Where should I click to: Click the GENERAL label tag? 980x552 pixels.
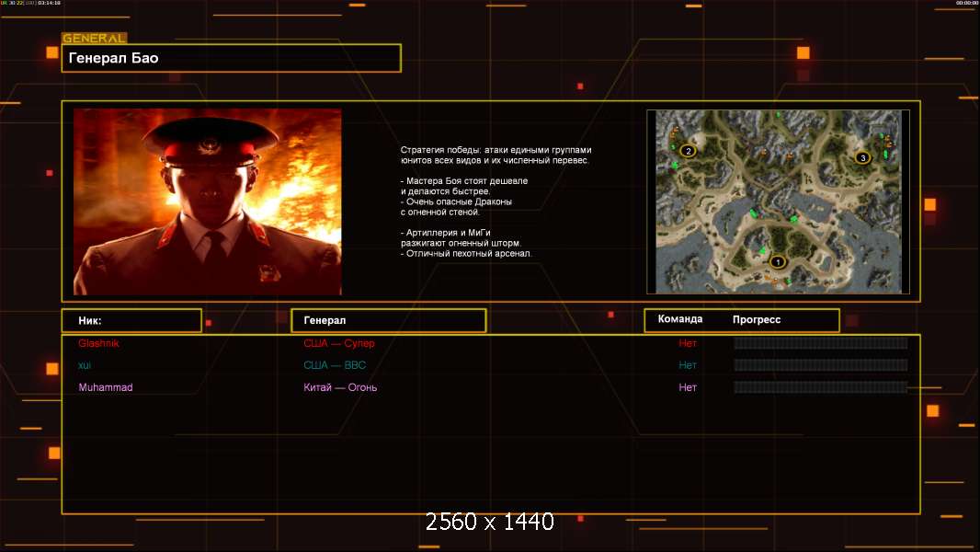point(95,38)
